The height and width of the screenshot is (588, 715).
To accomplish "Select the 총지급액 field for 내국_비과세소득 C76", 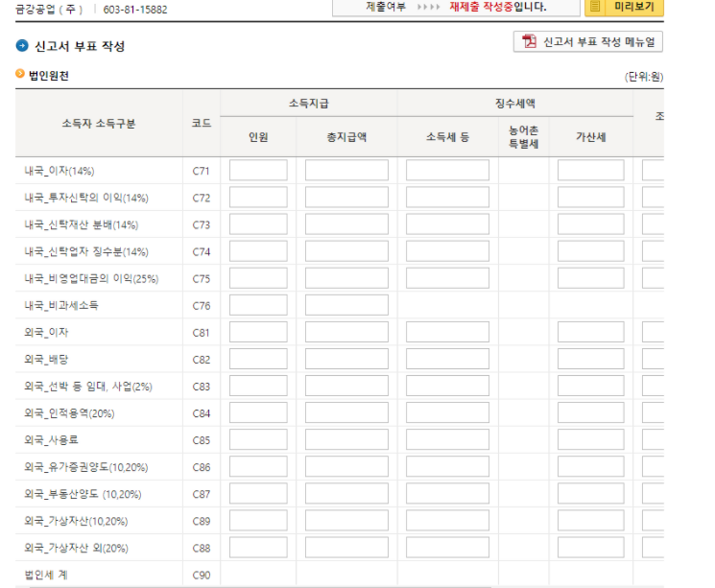I will [346, 305].
